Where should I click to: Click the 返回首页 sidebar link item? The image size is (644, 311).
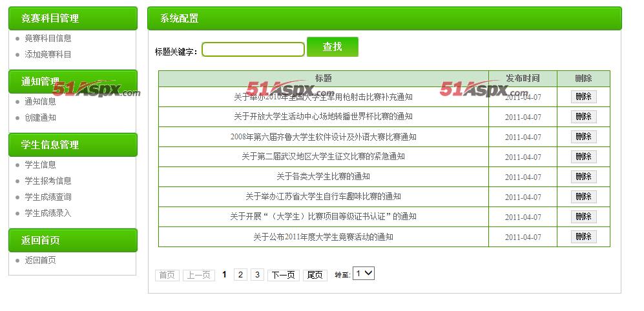coord(40,260)
